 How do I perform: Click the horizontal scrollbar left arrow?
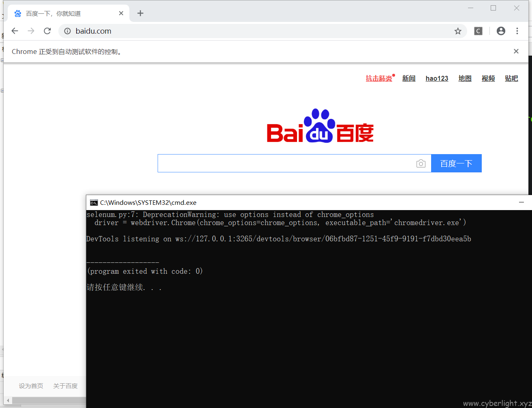pos(8,401)
